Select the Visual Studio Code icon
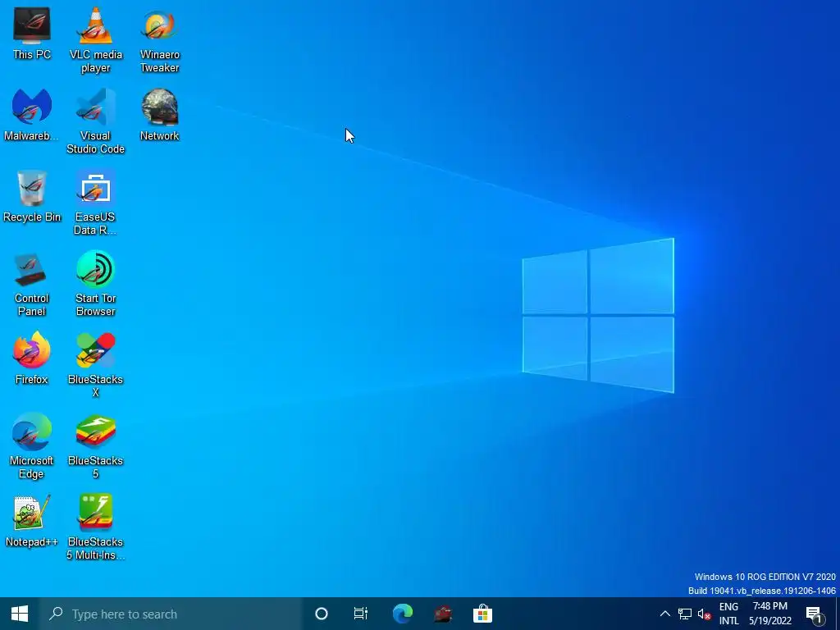The height and width of the screenshot is (630, 840). point(95,121)
